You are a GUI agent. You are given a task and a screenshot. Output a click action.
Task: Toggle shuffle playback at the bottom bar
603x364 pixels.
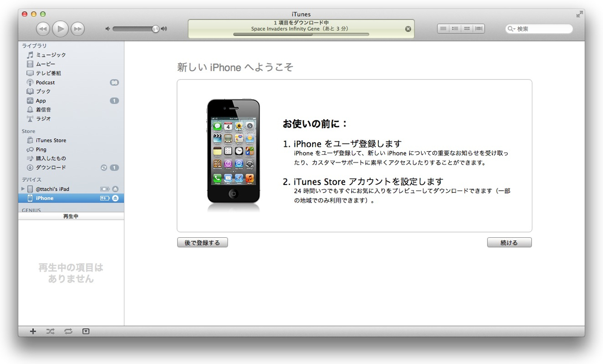click(x=50, y=332)
